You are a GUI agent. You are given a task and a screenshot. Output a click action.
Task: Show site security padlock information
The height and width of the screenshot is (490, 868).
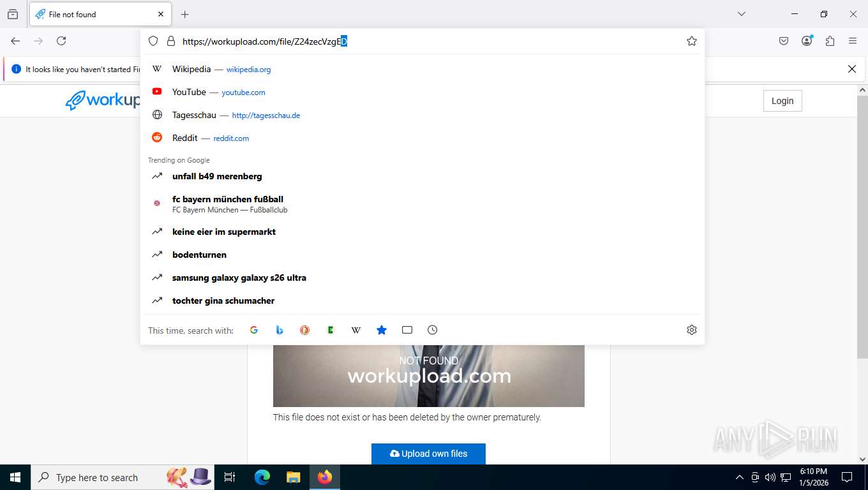(170, 41)
